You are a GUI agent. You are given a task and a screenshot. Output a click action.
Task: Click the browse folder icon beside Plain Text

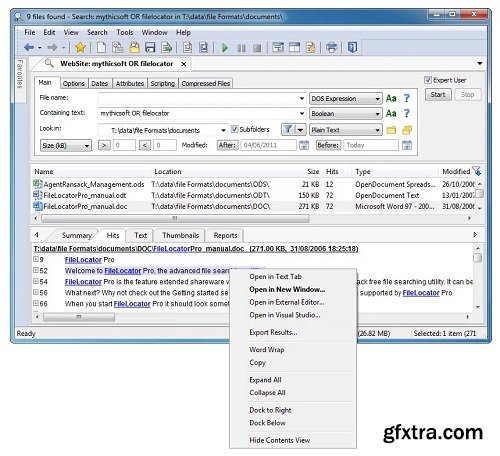pyautogui.click(x=391, y=130)
